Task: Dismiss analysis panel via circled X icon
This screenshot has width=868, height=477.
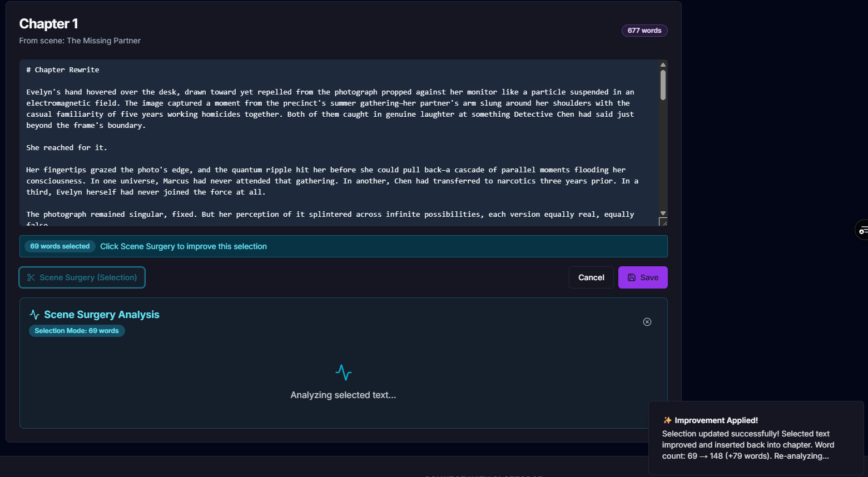Action: click(647, 321)
